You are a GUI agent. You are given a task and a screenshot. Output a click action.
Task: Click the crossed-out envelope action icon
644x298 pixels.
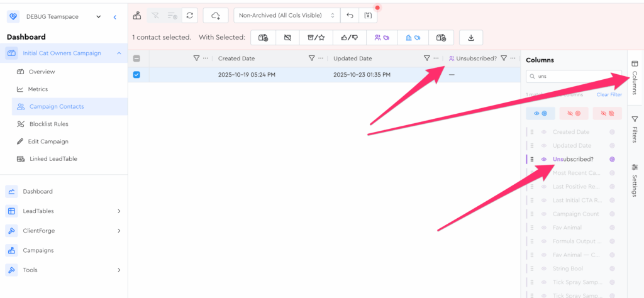point(287,38)
